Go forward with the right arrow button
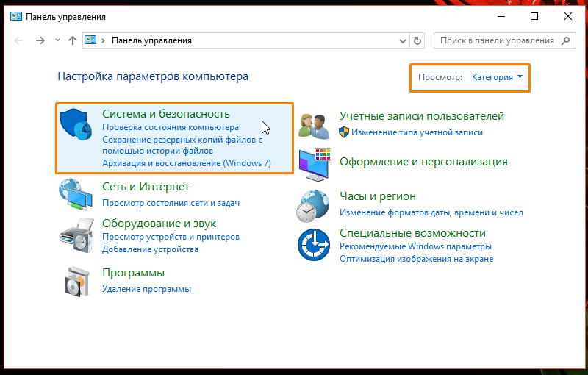Viewport: 588px width, 375px height. [x=40, y=40]
